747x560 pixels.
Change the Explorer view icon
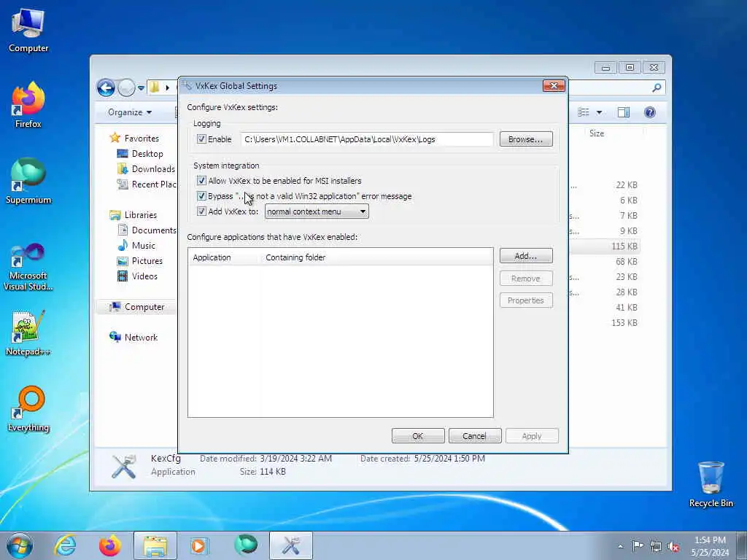click(584, 112)
